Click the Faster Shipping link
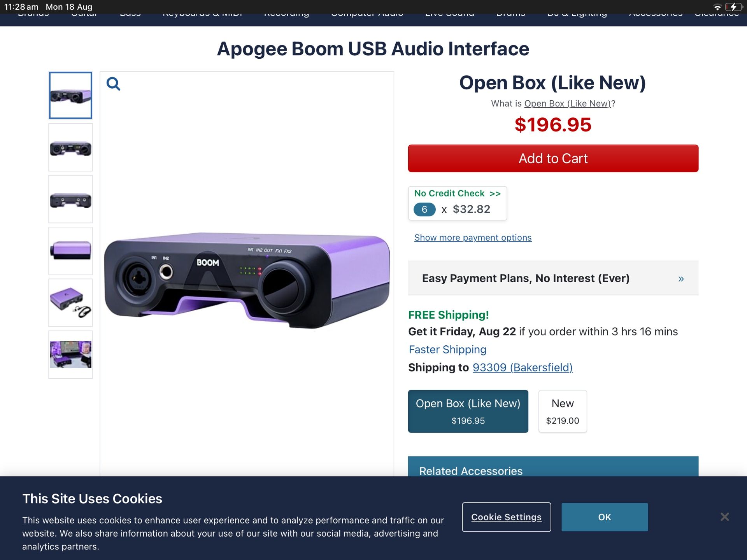 447,350
